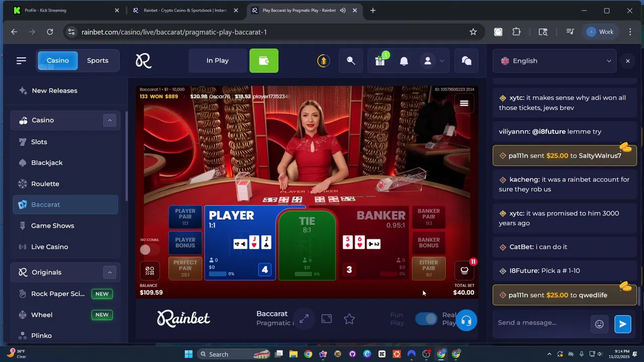The image size is (644, 362).
Task: Place a Banker Pair side bet
Action: [x=429, y=217]
